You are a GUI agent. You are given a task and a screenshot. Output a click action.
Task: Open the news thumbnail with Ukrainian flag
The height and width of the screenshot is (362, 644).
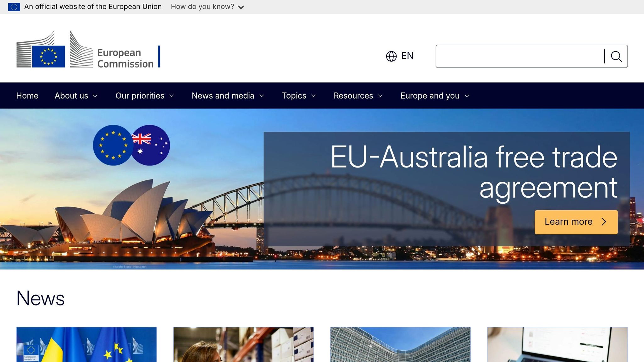tap(86, 344)
